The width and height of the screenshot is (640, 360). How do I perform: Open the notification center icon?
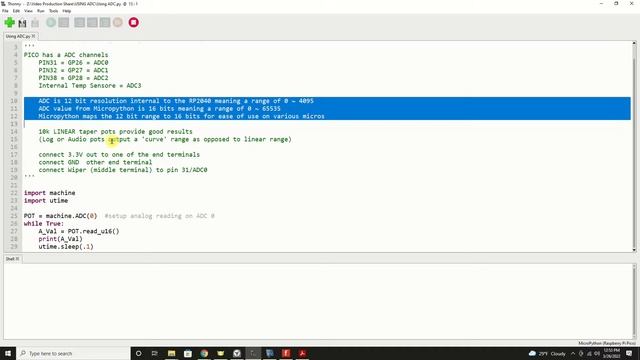(629, 353)
